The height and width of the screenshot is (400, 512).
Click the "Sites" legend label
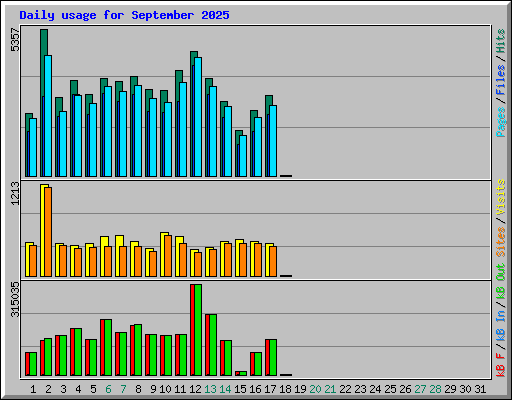[x=501, y=242]
